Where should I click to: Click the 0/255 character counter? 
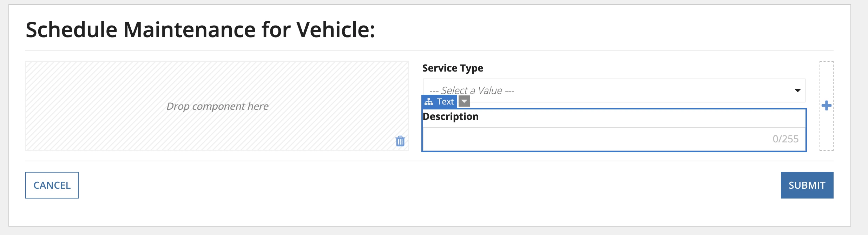tap(785, 139)
